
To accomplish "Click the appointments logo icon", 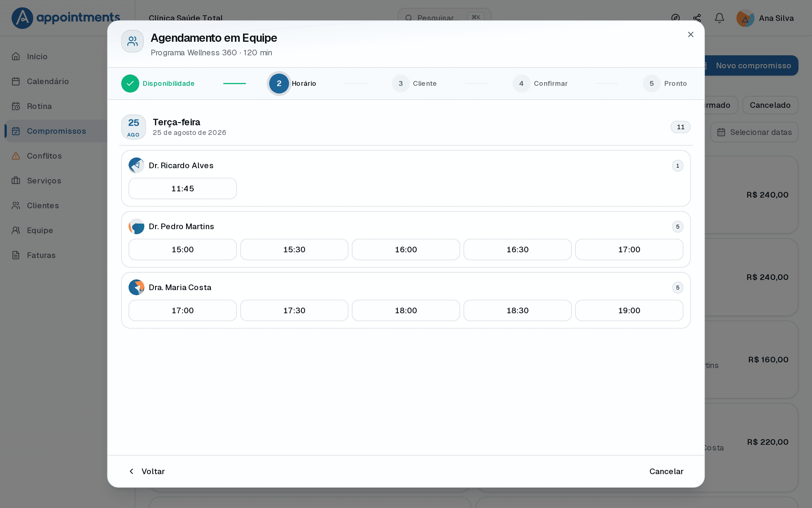I will pyautogui.click(x=22, y=18).
